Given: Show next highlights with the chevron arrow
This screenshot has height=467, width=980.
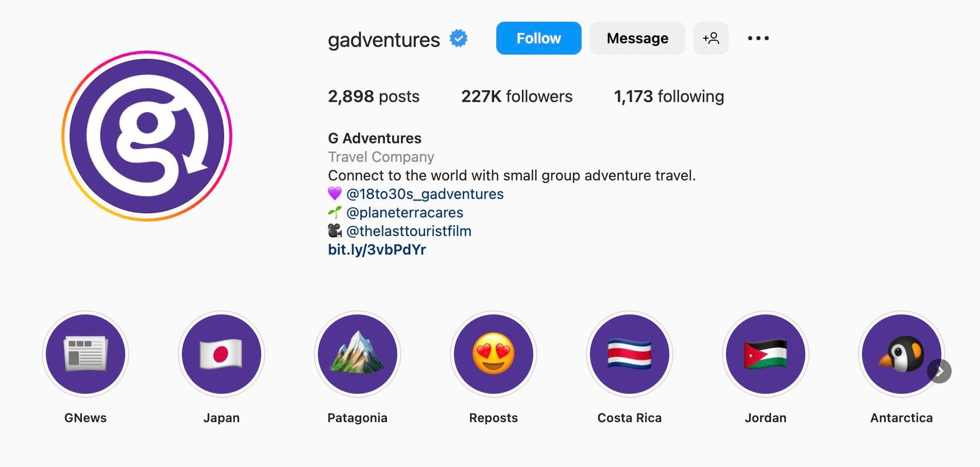Looking at the screenshot, I should [x=940, y=371].
